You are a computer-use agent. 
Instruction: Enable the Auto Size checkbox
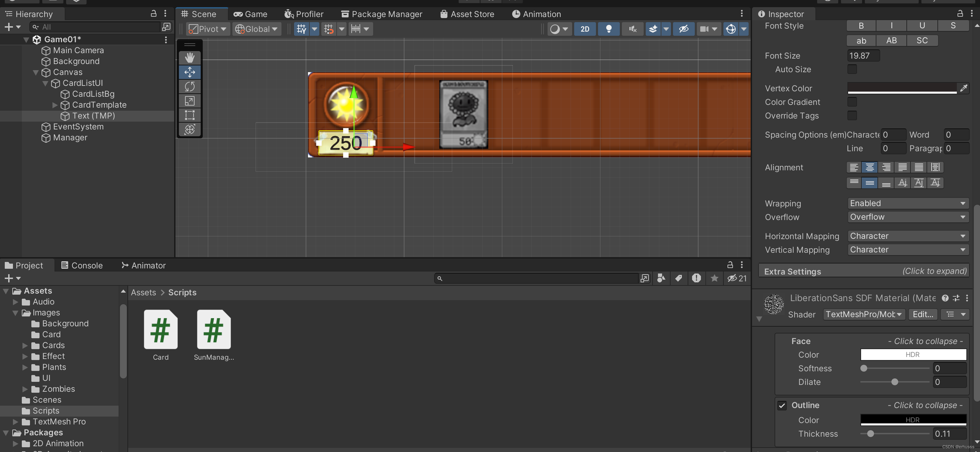point(852,69)
